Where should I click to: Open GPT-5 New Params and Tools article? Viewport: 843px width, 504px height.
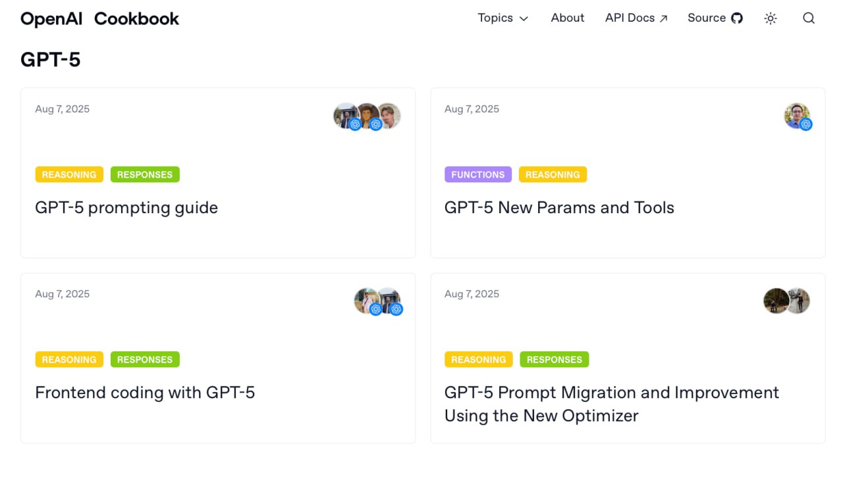[559, 208]
